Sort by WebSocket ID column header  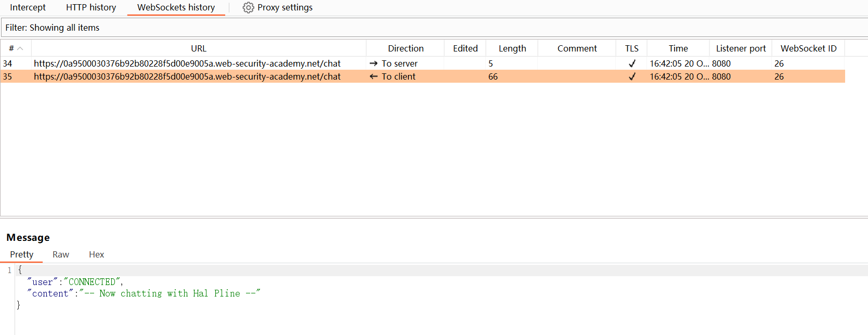808,48
